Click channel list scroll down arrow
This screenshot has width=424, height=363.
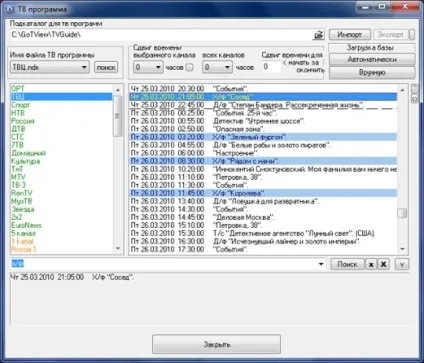point(118,249)
